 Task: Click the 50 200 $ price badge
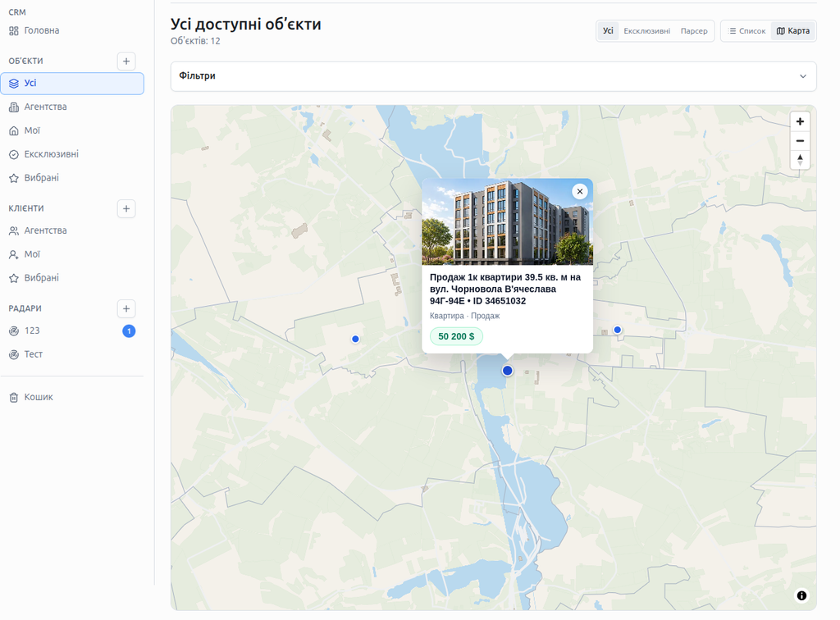456,336
